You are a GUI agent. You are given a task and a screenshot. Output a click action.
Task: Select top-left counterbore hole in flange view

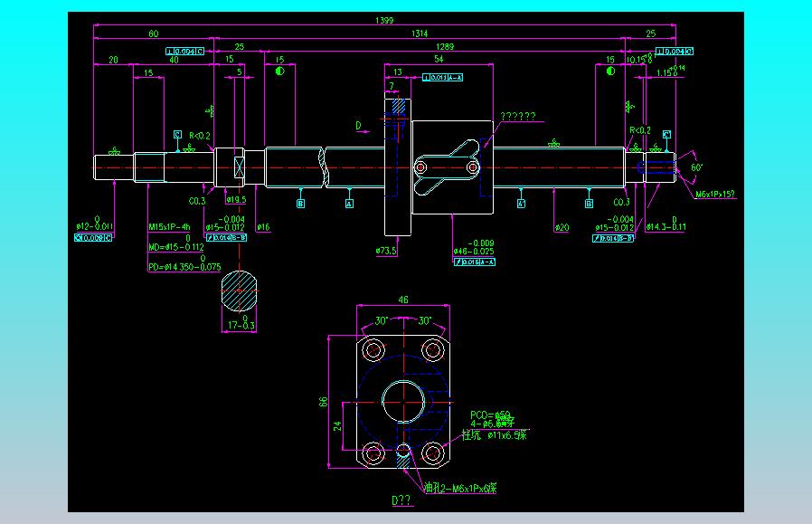click(x=373, y=350)
